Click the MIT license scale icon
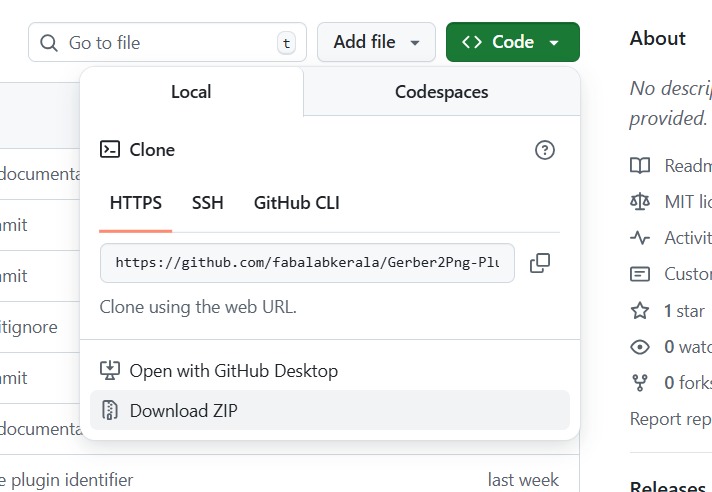712x492 pixels. pos(640,202)
